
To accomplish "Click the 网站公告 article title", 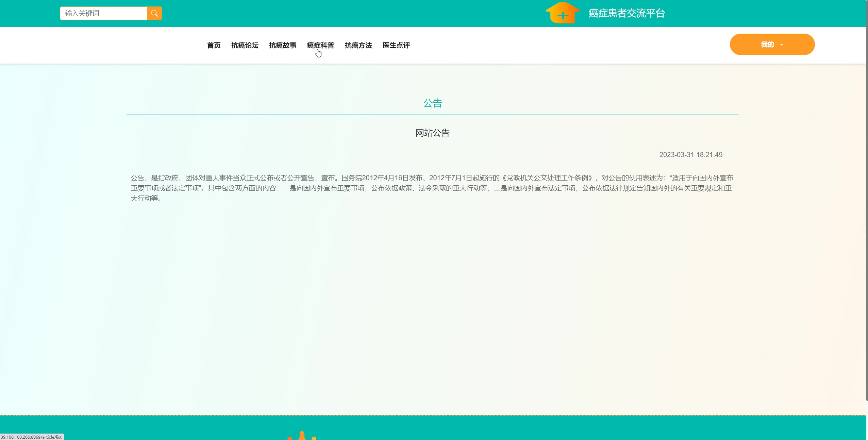I will (433, 133).
